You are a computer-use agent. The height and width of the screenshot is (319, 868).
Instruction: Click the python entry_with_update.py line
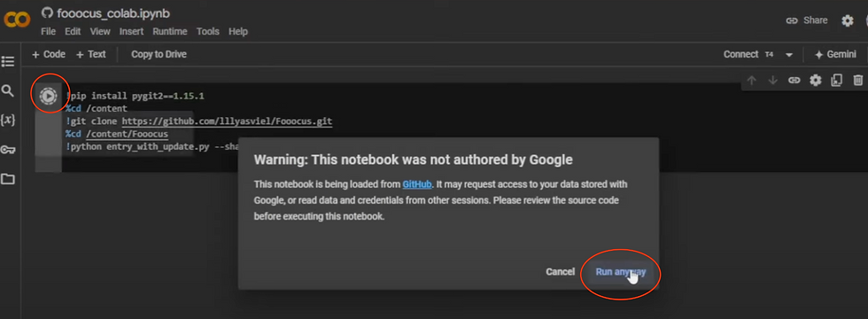(152, 147)
